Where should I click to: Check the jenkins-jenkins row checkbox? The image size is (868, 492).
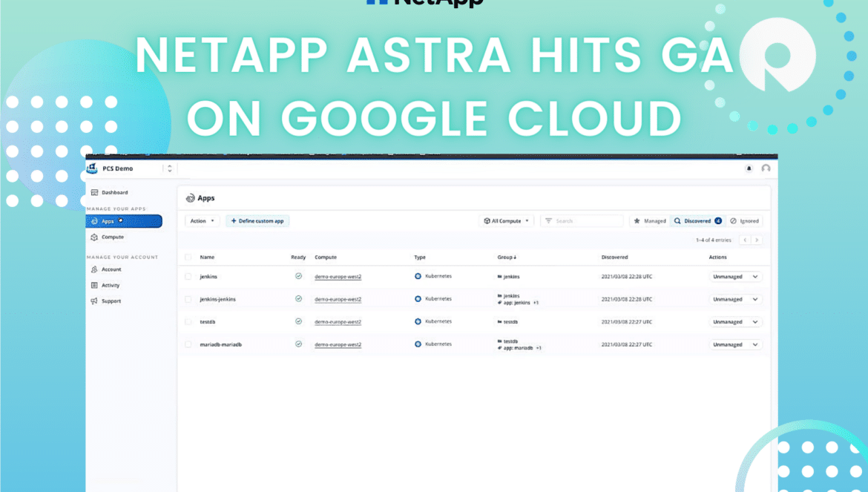coord(188,299)
